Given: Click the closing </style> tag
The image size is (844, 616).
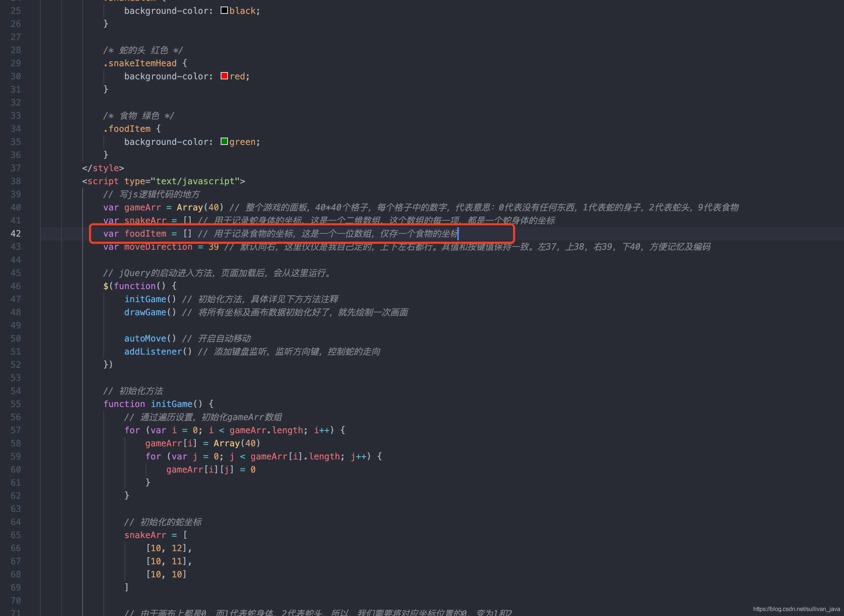Looking at the screenshot, I should pyautogui.click(x=103, y=168).
